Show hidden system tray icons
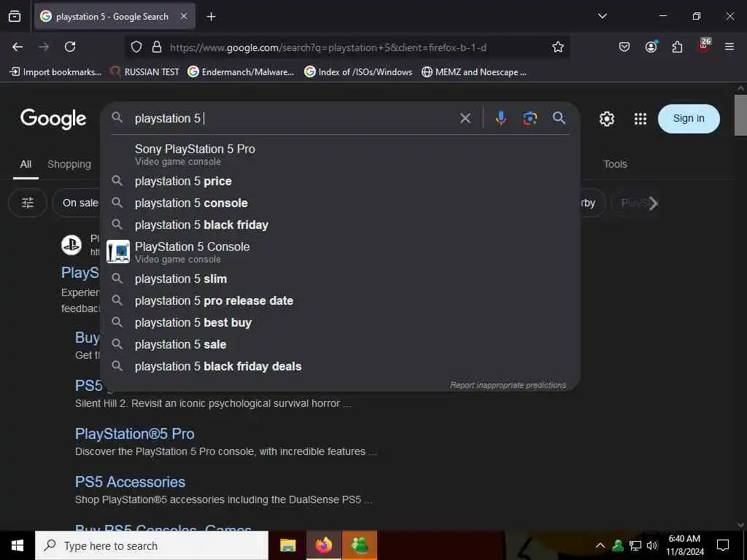This screenshot has width=747, height=560. [x=600, y=545]
